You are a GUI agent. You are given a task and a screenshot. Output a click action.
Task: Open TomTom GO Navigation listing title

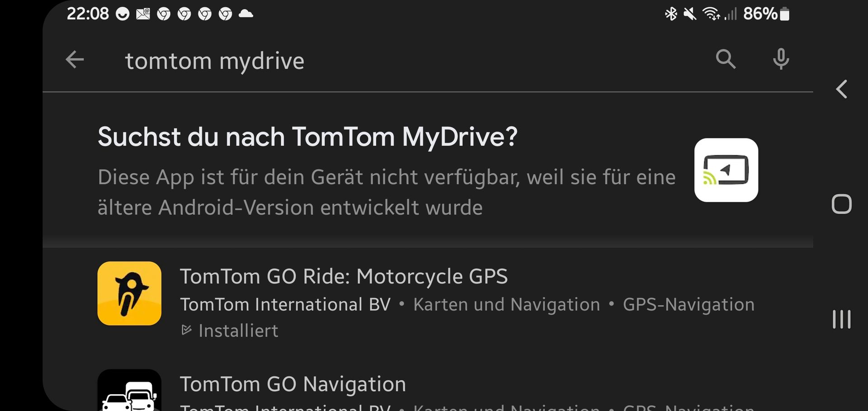coord(293,384)
